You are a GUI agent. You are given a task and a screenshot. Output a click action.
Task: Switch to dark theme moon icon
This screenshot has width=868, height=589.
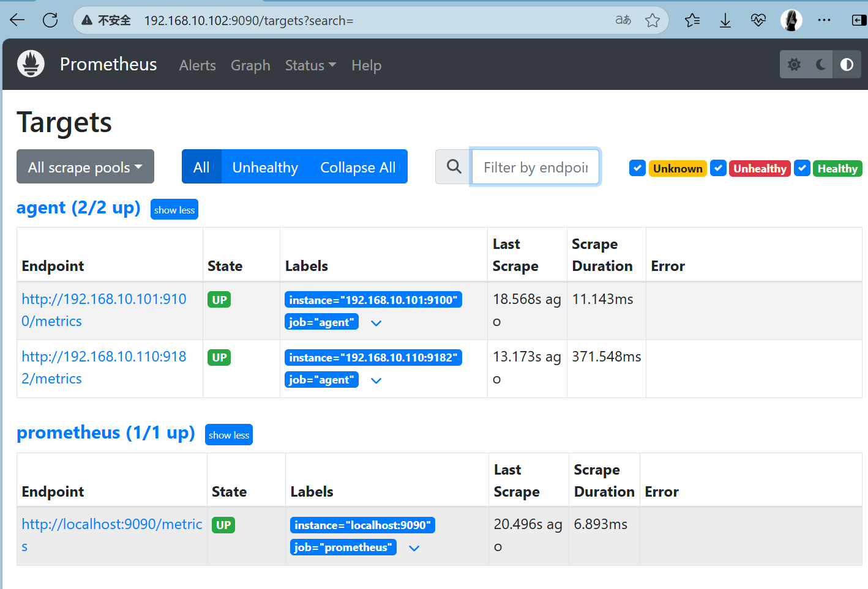point(821,64)
